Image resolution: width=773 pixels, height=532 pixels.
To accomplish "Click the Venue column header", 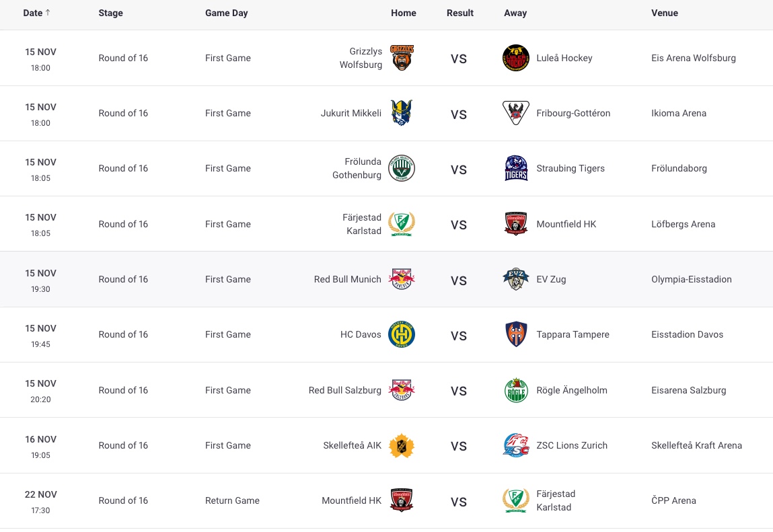I will pyautogui.click(x=665, y=13).
